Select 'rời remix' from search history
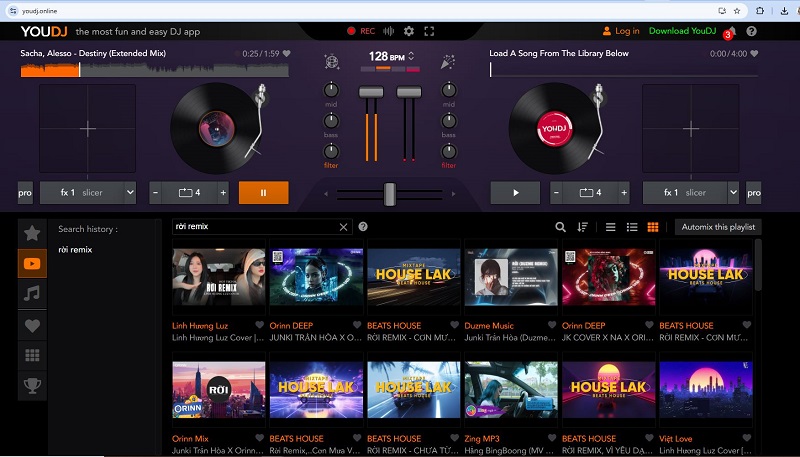The width and height of the screenshot is (800, 457). point(75,249)
